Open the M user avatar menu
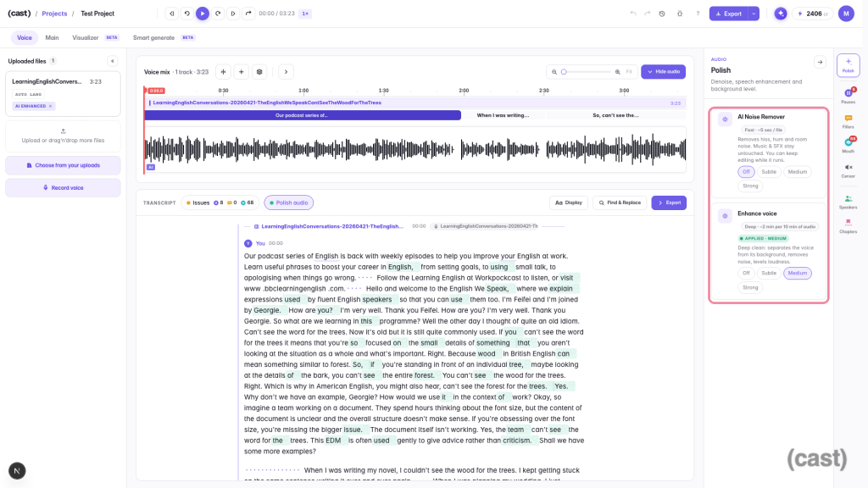This screenshot has height=488, width=868. (x=846, y=14)
